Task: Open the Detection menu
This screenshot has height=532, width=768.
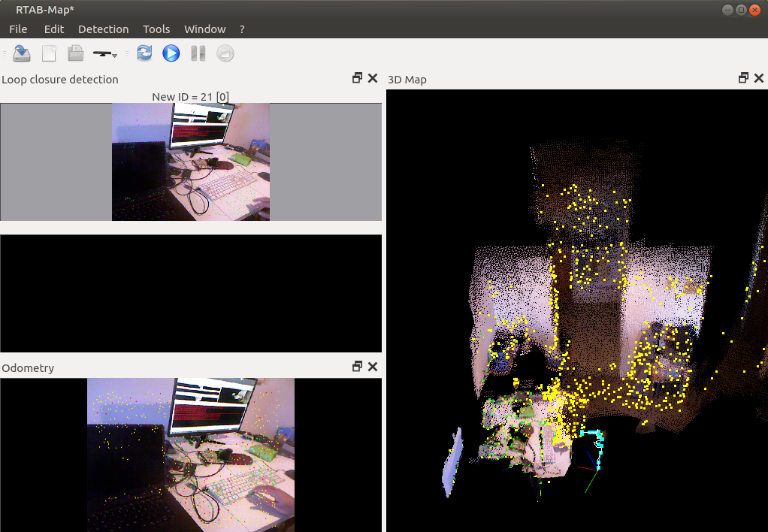Action: tap(103, 29)
